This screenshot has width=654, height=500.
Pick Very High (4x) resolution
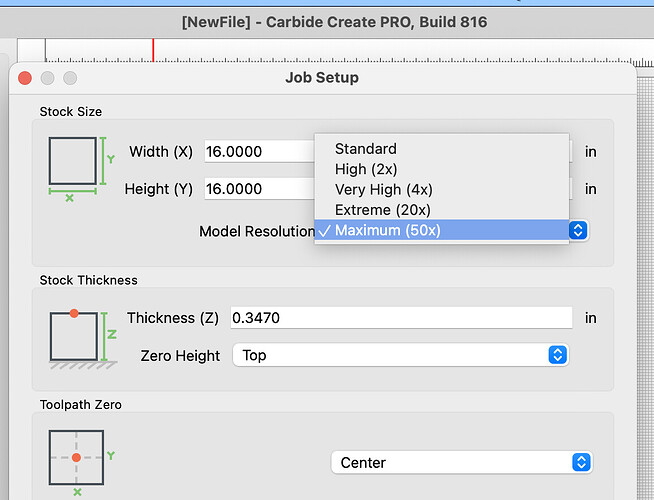coord(442,190)
